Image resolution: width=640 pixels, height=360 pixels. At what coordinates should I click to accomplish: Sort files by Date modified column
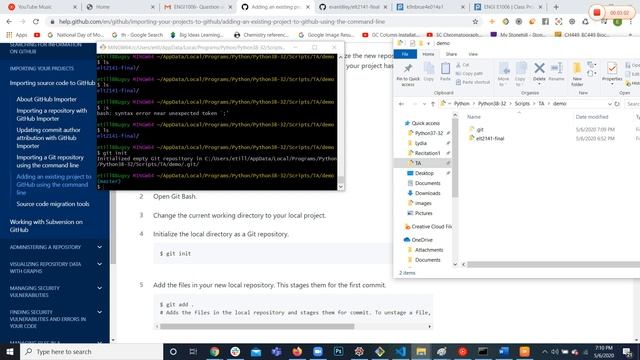(591, 117)
